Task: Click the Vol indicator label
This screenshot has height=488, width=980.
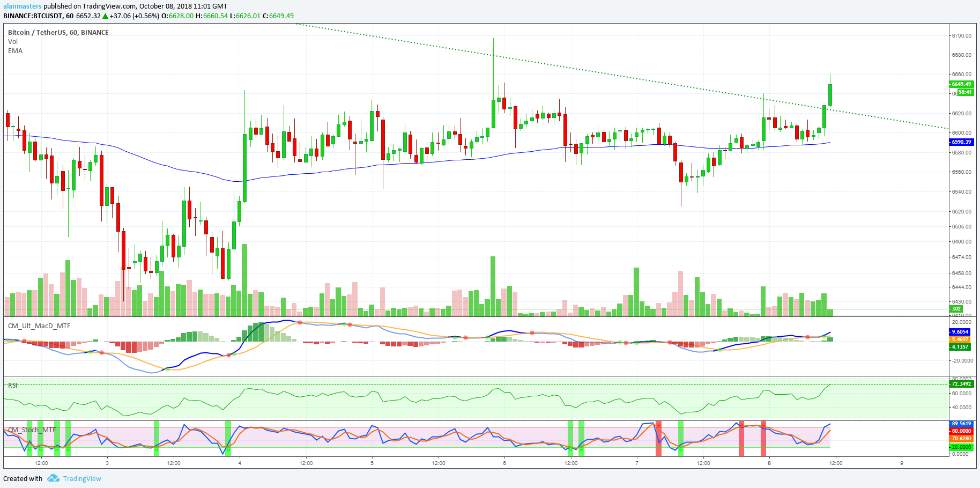Action: (13, 42)
